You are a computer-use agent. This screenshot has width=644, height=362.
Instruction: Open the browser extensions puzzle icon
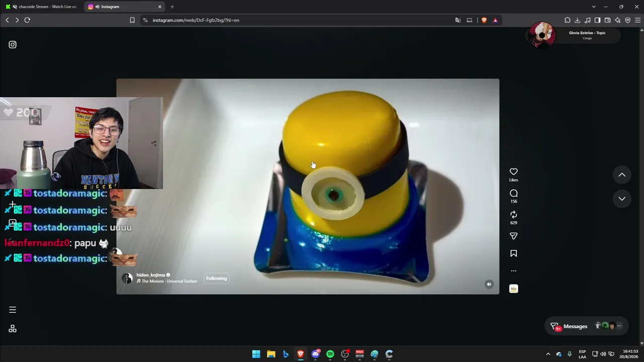coord(567,20)
